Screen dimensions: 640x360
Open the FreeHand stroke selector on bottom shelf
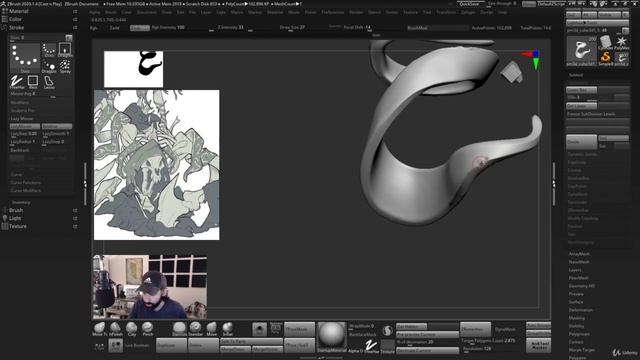click(x=371, y=346)
